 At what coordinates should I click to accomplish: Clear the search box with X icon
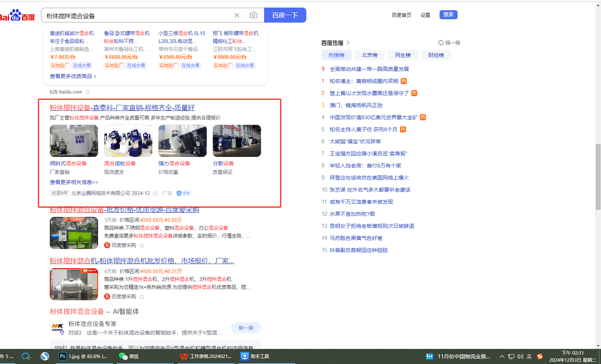237,15
